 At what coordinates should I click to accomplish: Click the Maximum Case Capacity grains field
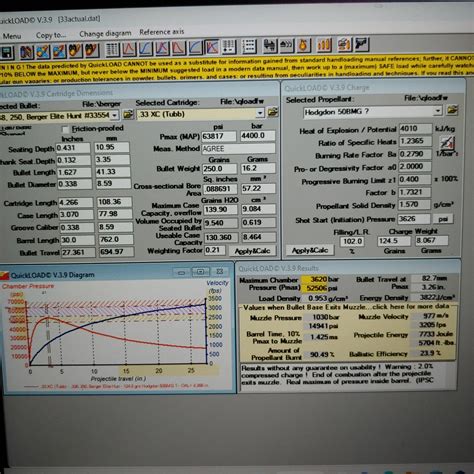tap(221, 210)
